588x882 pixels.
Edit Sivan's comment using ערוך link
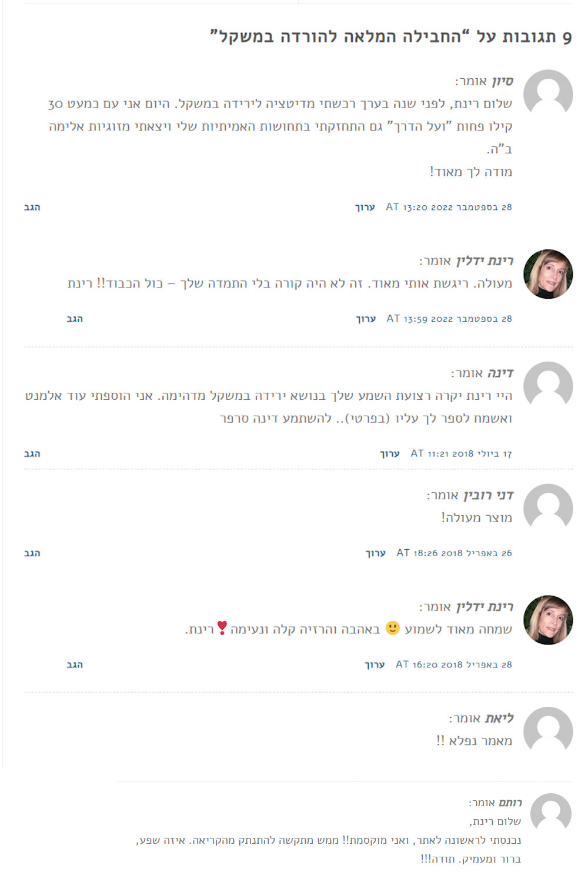tap(365, 207)
